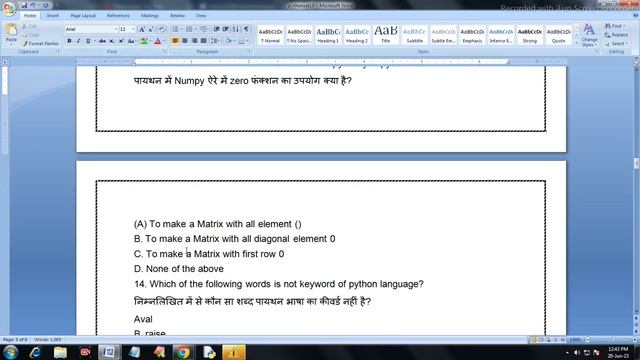Image resolution: width=640 pixels, height=360 pixels.
Task: Click the font color icon
Action: [x=158, y=41]
